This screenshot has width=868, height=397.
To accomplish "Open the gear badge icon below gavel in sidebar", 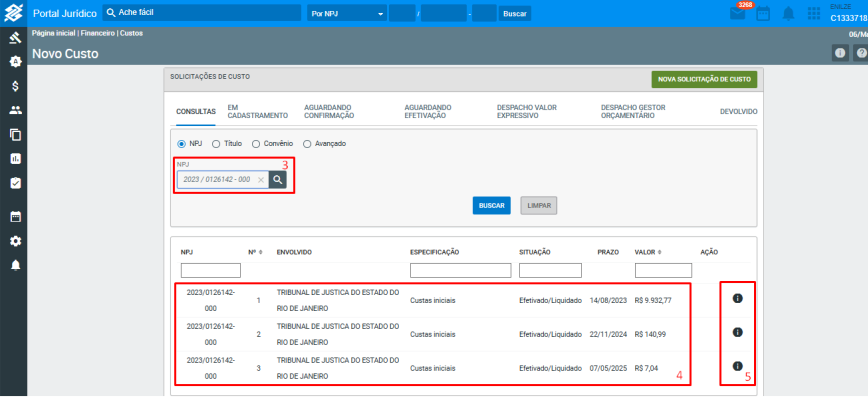I will click(x=16, y=61).
